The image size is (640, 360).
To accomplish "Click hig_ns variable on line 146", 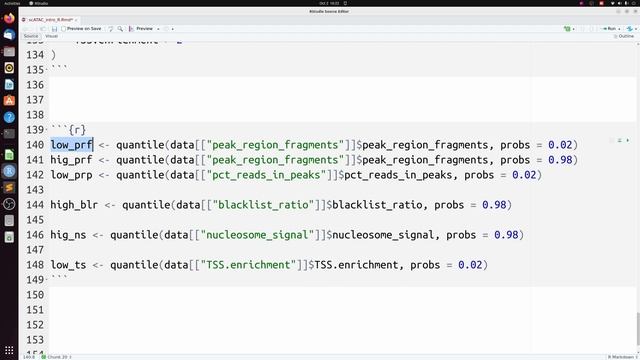I will 68,235.
